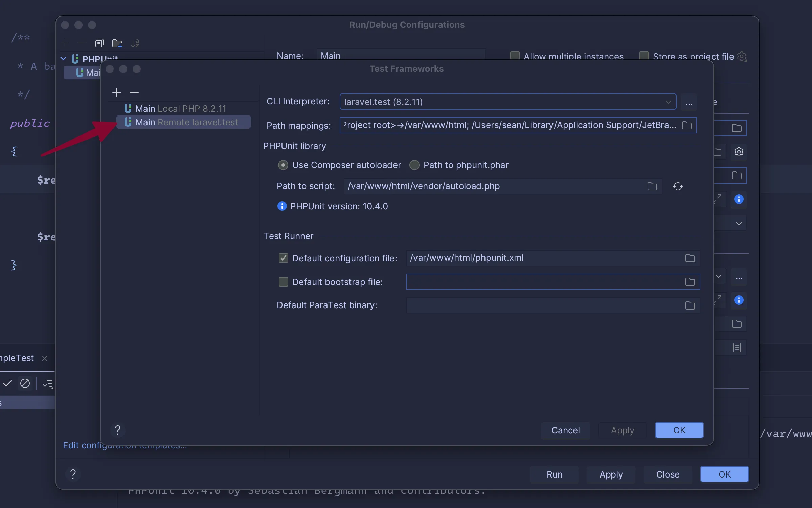This screenshot has width=812, height=508.
Task: Remove the selected test framework configuration
Action: click(134, 92)
